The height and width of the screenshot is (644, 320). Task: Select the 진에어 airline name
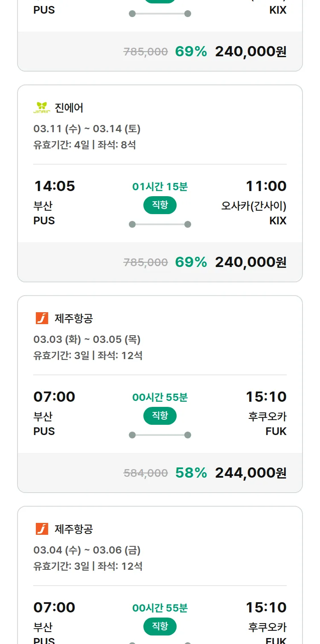point(69,108)
